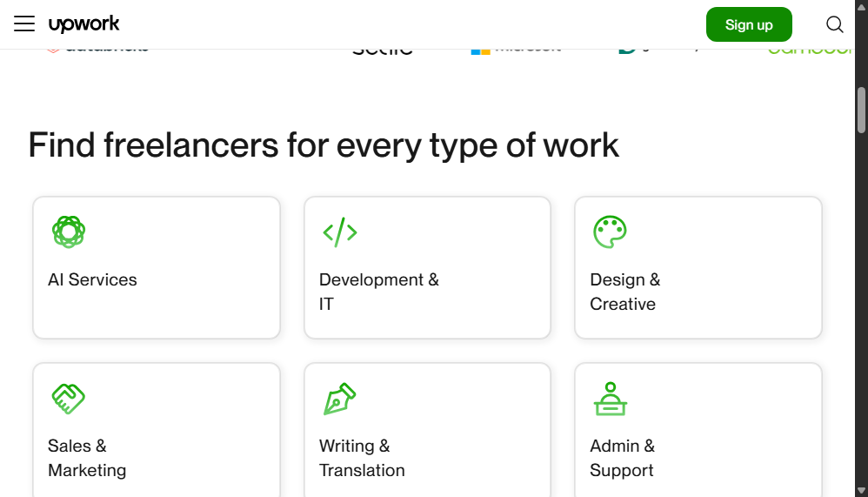Open the AI Services category
The image size is (868, 497).
click(157, 267)
